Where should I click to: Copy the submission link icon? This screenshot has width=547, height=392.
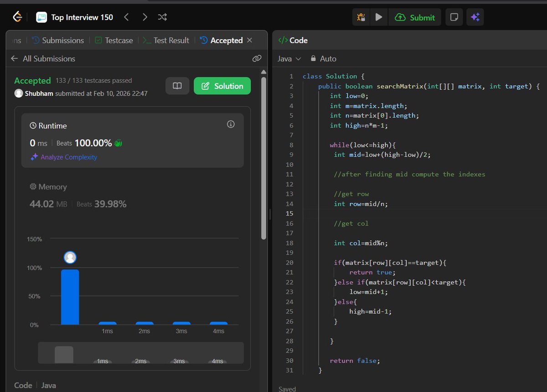tap(257, 58)
